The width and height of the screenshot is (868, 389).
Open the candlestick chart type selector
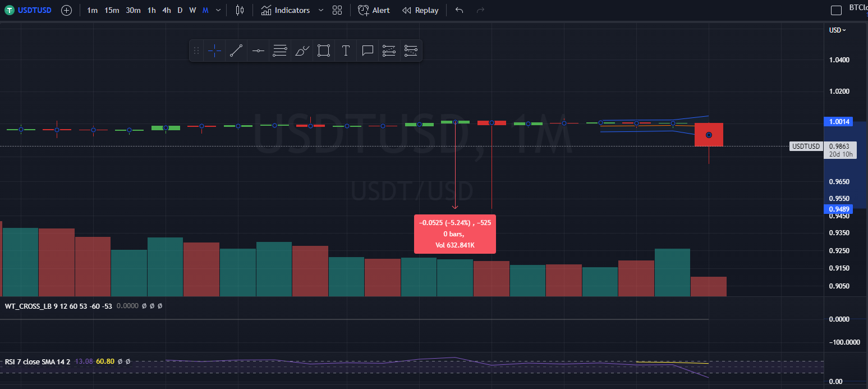tap(240, 10)
